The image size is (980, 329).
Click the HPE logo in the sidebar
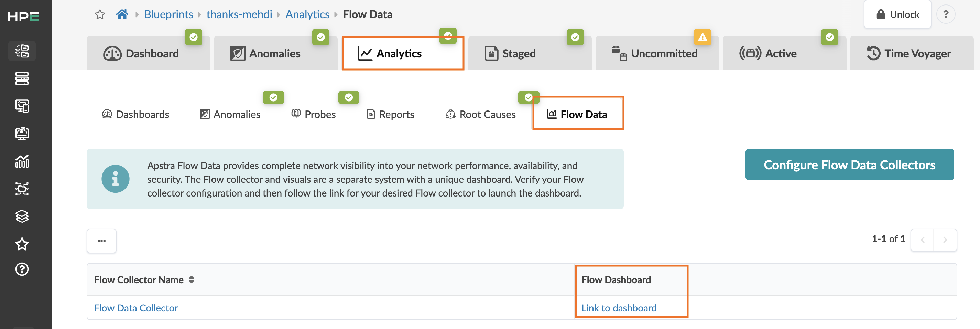[23, 17]
